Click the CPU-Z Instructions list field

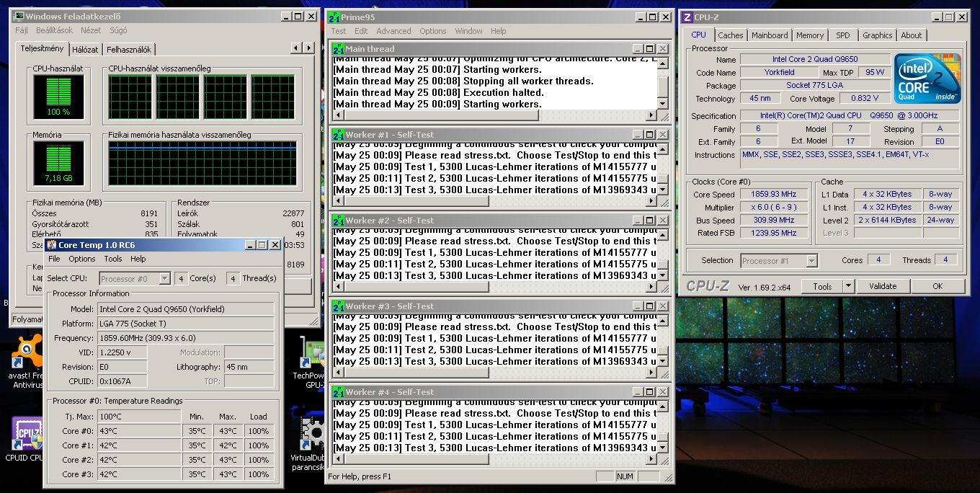click(850, 159)
